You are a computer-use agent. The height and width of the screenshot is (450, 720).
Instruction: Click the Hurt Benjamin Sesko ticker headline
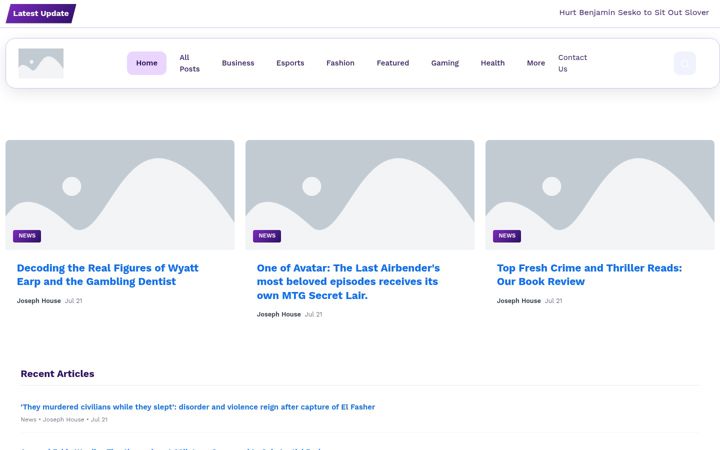pyautogui.click(x=634, y=12)
